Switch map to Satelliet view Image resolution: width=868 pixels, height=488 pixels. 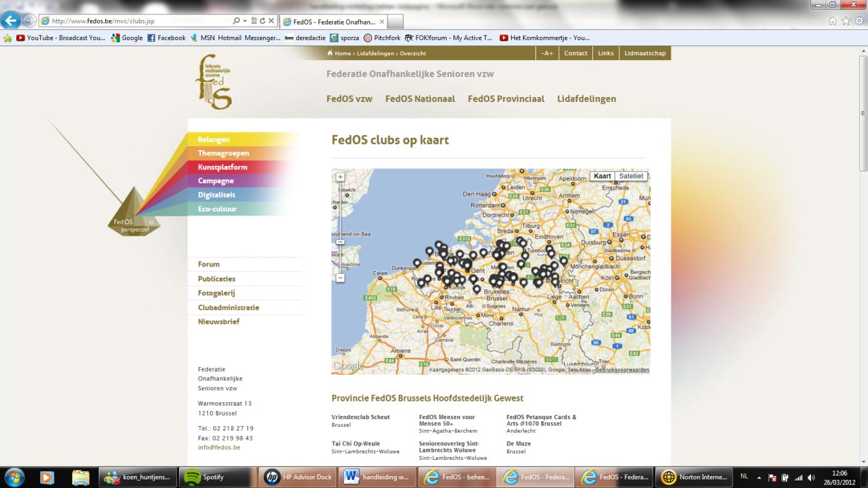point(631,176)
